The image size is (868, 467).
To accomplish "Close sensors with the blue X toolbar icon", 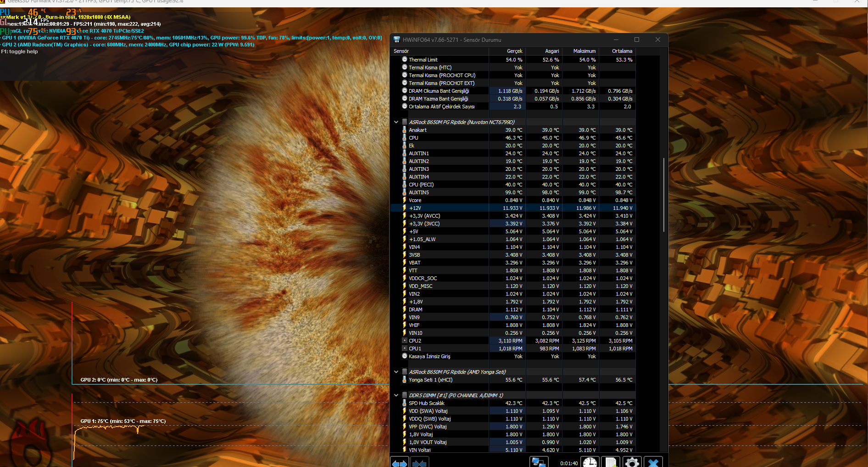I will [x=653, y=462].
